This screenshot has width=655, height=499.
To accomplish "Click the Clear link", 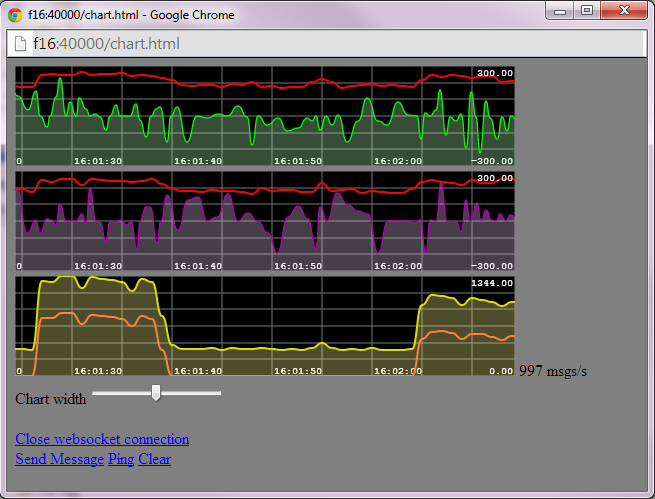I will [155, 459].
